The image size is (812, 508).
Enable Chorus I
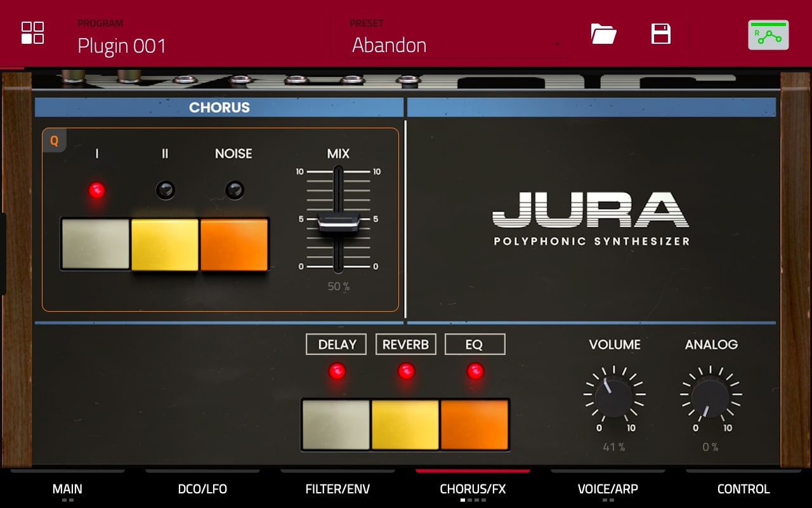point(95,244)
